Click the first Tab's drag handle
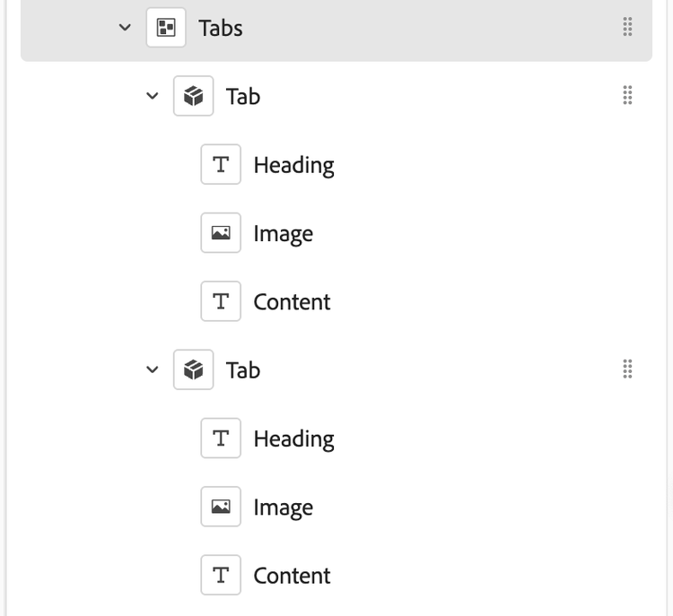 pos(628,96)
